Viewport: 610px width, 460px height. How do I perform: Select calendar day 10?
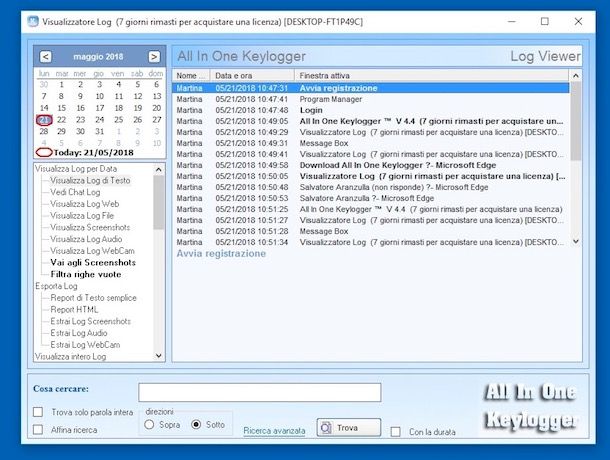[x=100, y=97]
